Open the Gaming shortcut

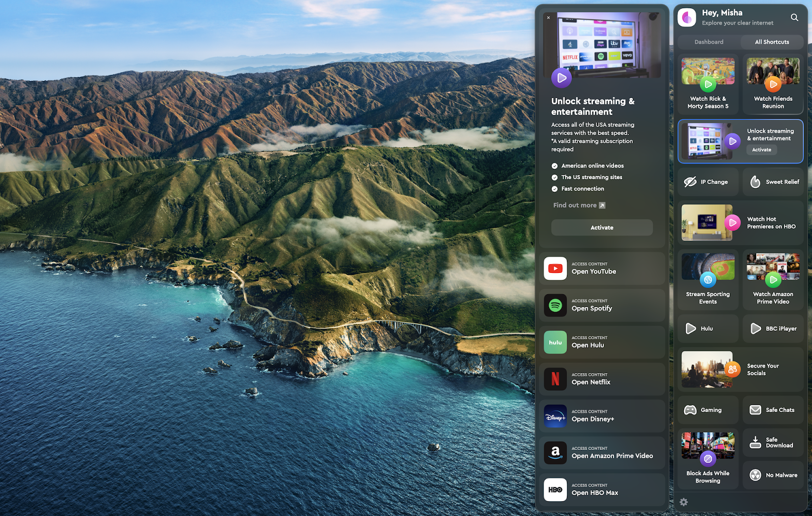click(707, 410)
